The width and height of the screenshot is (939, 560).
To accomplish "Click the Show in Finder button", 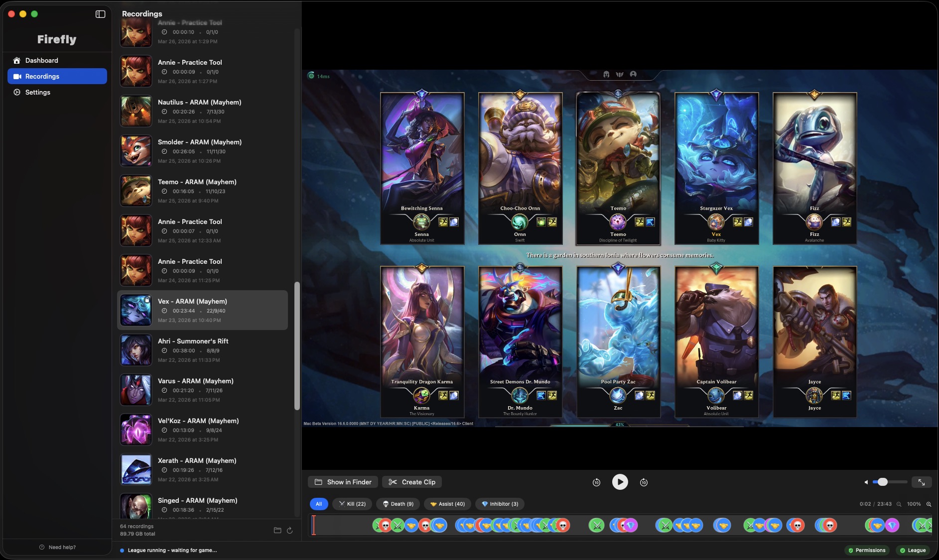I will [x=343, y=482].
